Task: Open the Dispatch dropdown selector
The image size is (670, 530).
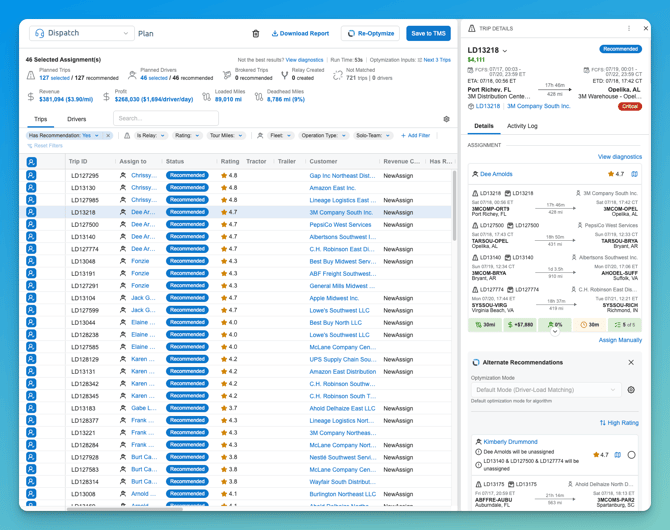Action: 81,33
